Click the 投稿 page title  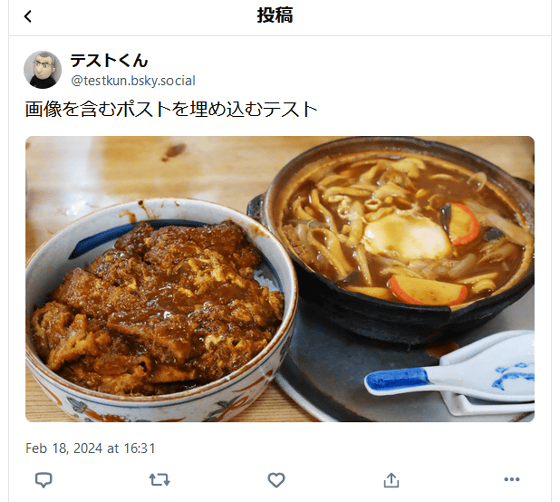click(275, 15)
